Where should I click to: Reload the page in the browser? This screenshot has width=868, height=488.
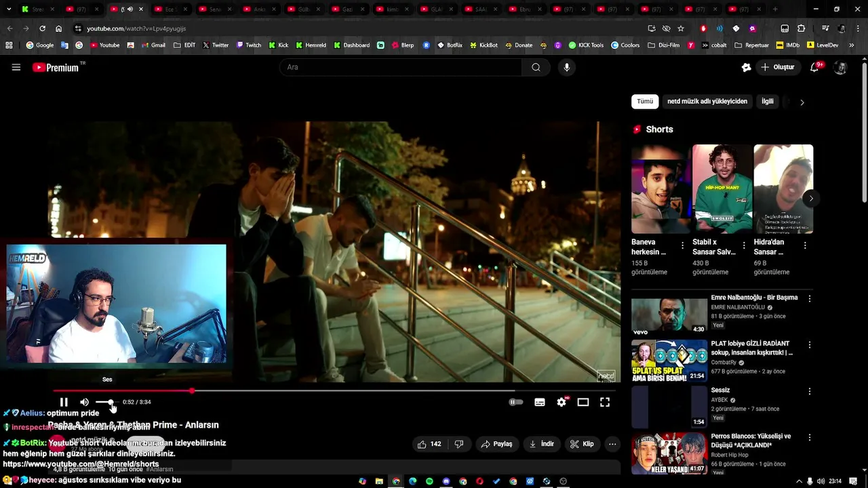pos(42,28)
